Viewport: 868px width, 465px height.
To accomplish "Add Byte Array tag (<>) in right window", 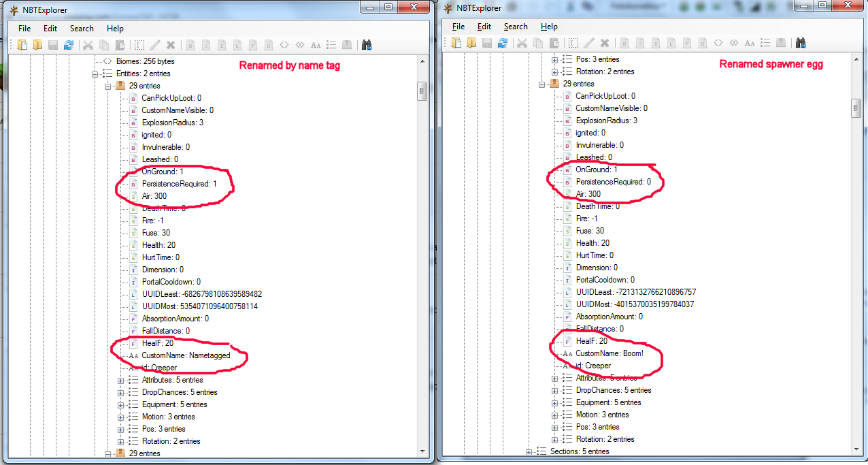I will [x=718, y=43].
